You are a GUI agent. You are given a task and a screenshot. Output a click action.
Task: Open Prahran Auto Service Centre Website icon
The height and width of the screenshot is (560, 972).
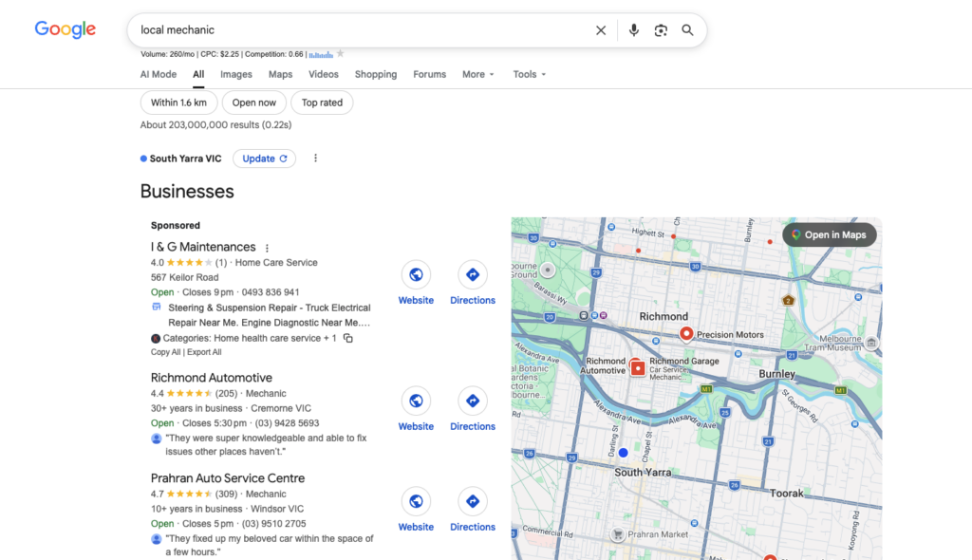tap(416, 502)
